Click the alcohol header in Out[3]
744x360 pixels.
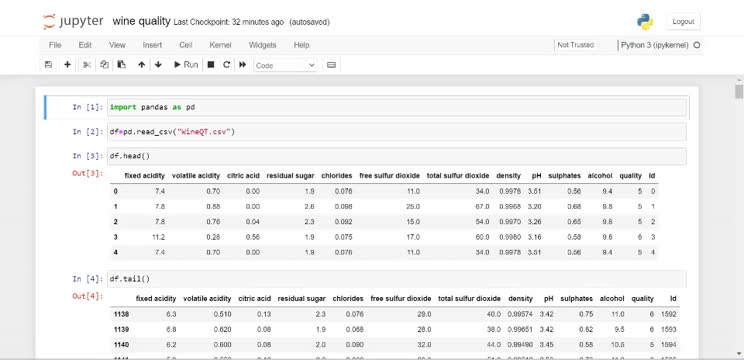[600, 175]
